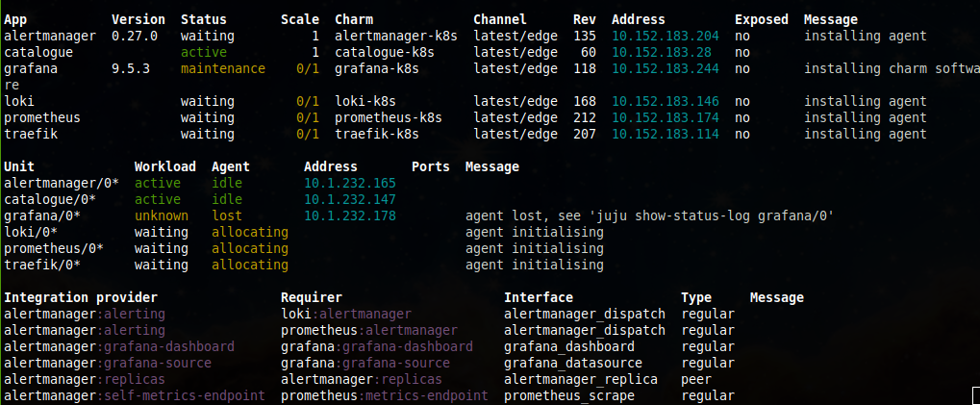This screenshot has height=405, width=980.
Task: Click the 'peer' integration type
Action: [x=696, y=379]
